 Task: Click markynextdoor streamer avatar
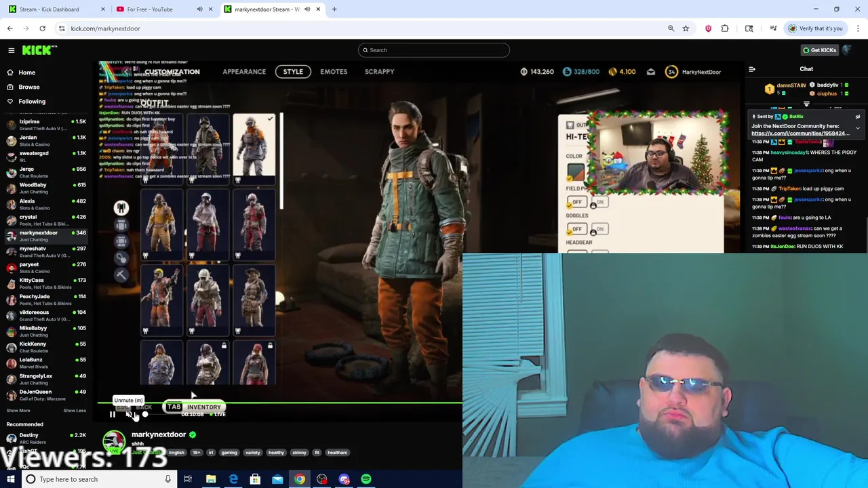click(114, 441)
